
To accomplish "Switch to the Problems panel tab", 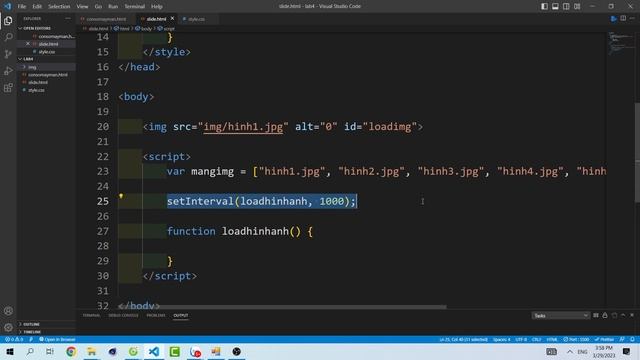I will coord(156,316).
